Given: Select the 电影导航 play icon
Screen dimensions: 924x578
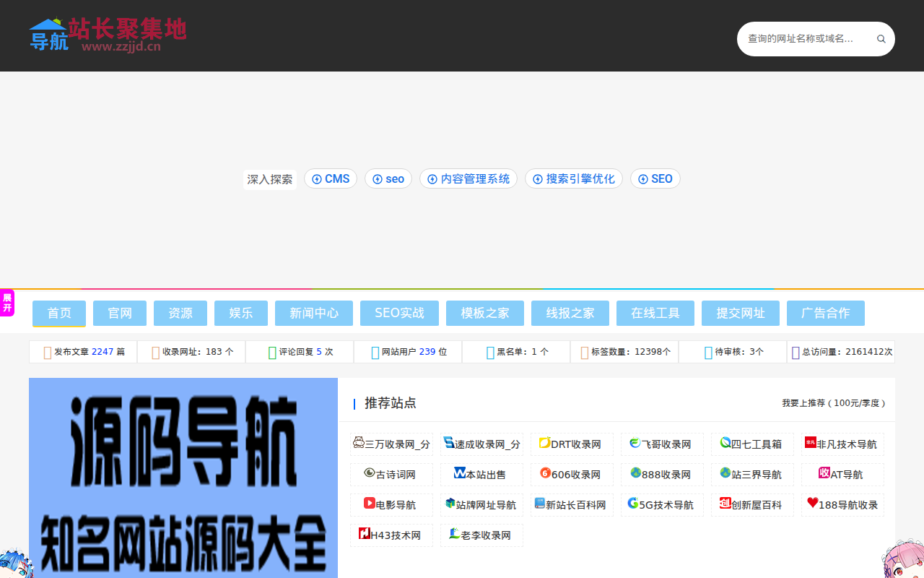Looking at the screenshot, I should (x=369, y=504).
